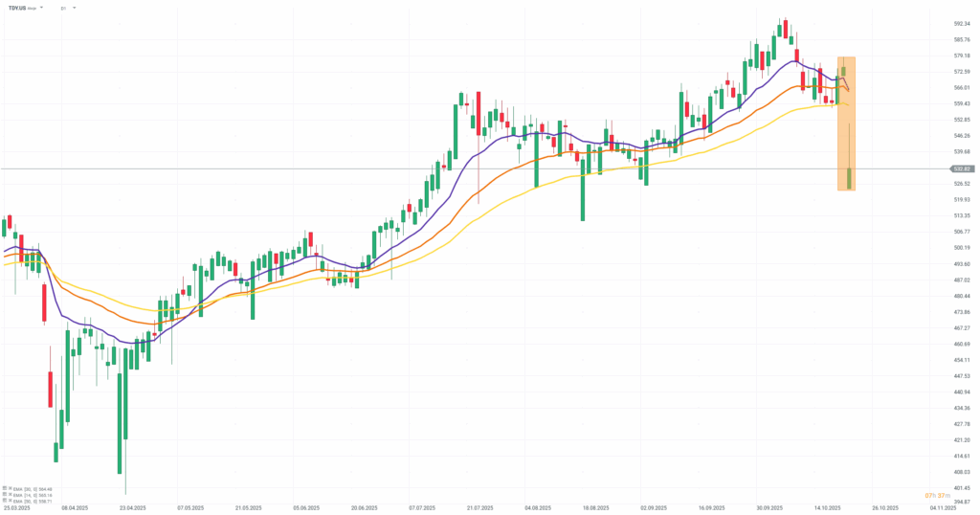Open settings icon for EMA 558.71 indicator

[x=5, y=500]
